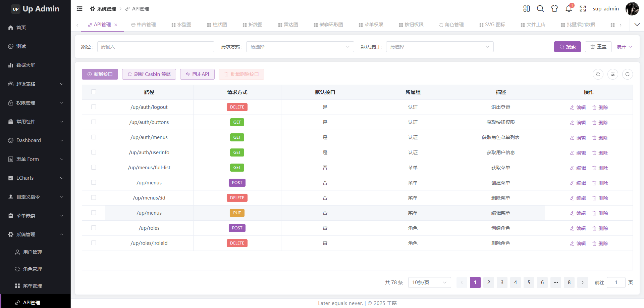Focus the 路径 search input field
This screenshot has width=644, height=308.
point(156,47)
